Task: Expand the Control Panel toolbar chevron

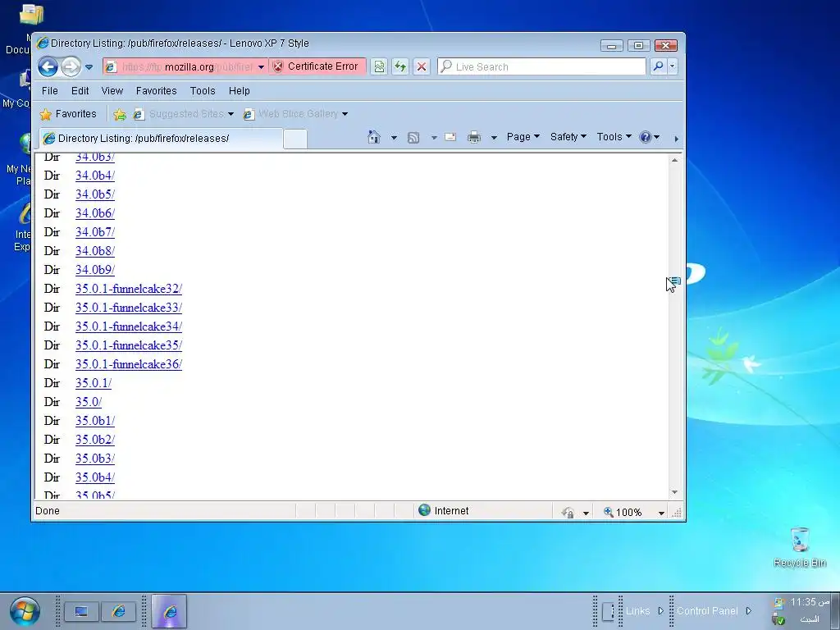Action: click(x=748, y=610)
